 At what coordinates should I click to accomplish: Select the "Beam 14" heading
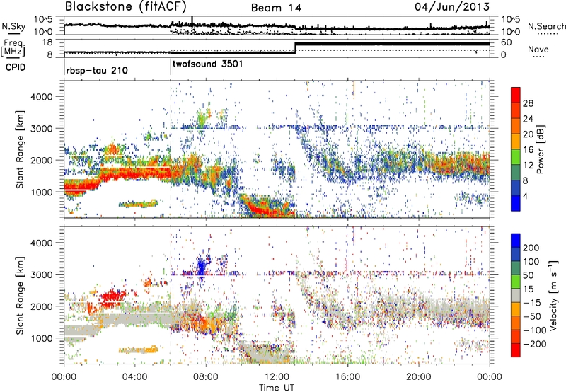point(276,8)
